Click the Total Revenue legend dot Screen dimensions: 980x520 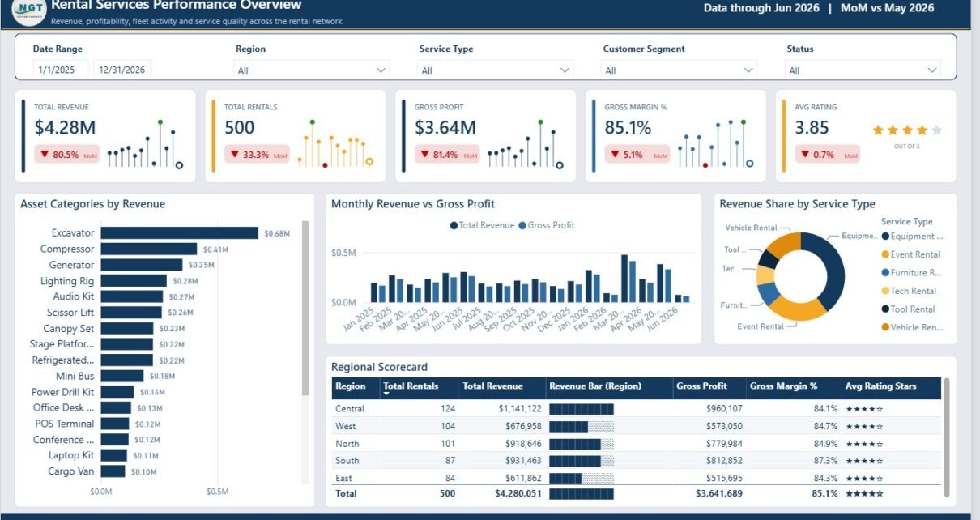coord(454,225)
